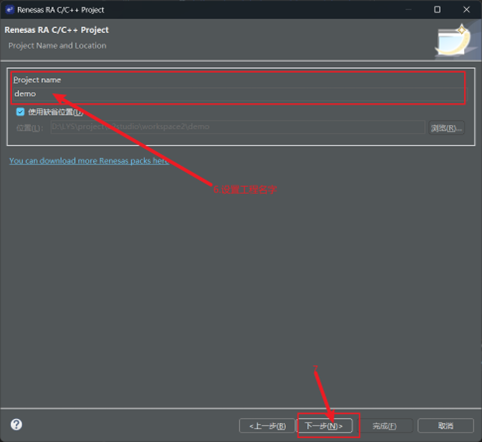
Task: Click the 浏览(R)... browse button
Action: click(446, 128)
